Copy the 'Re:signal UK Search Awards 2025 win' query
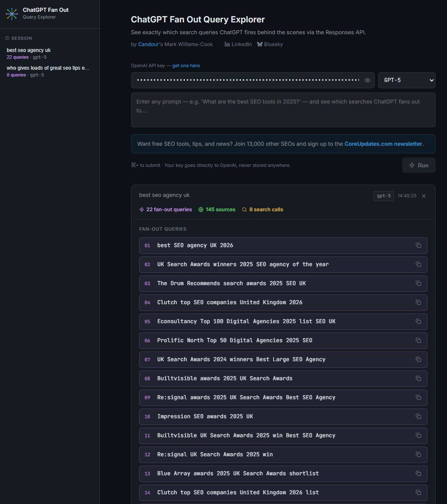The width and height of the screenshot is (447, 504). point(418,455)
